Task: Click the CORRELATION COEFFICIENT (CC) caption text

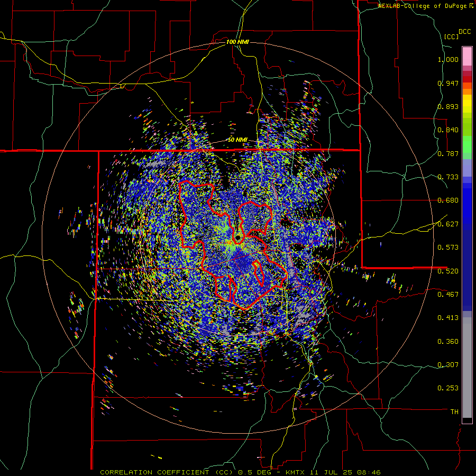Action: 167,472
